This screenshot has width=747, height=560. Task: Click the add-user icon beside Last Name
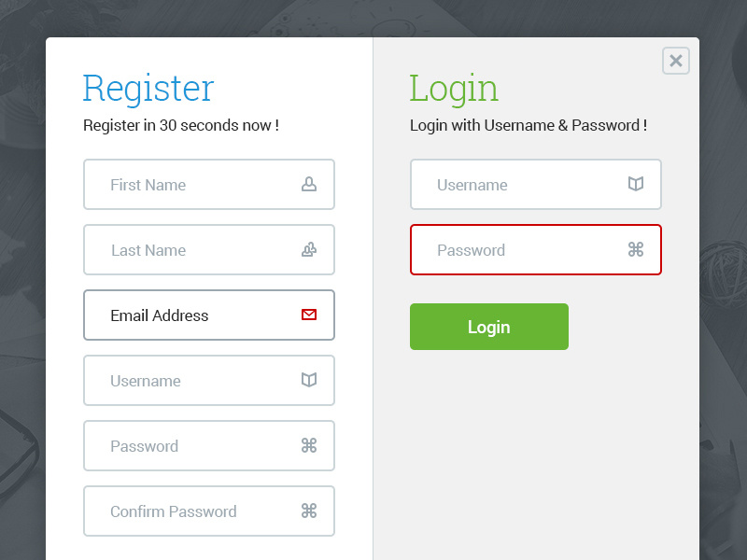click(309, 249)
